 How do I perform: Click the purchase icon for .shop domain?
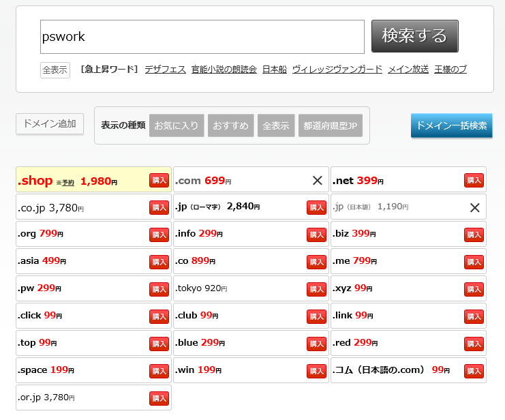pos(159,180)
